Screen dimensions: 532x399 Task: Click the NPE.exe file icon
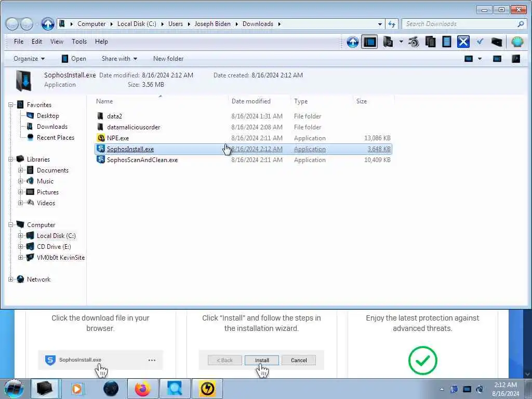[101, 138]
